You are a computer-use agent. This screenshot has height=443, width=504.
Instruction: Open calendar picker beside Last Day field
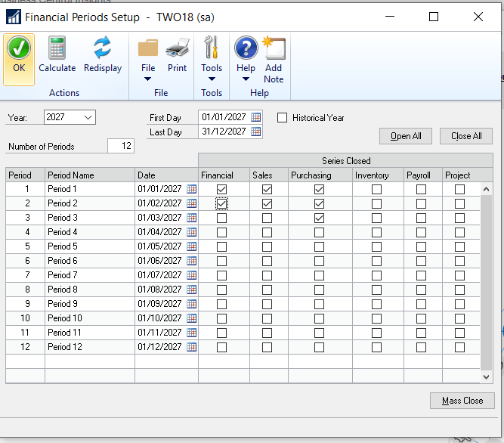click(x=256, y=132)
